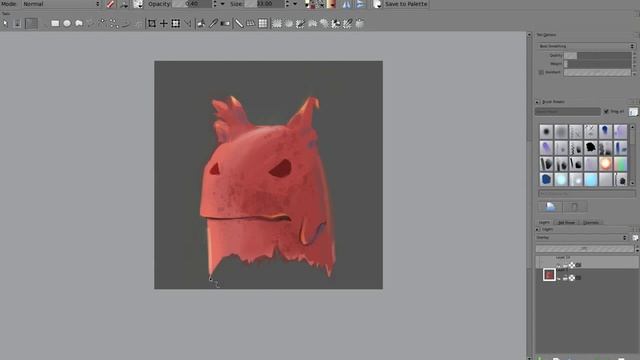
Task: Collapse the Layers docker
Action: pos(538,229)
